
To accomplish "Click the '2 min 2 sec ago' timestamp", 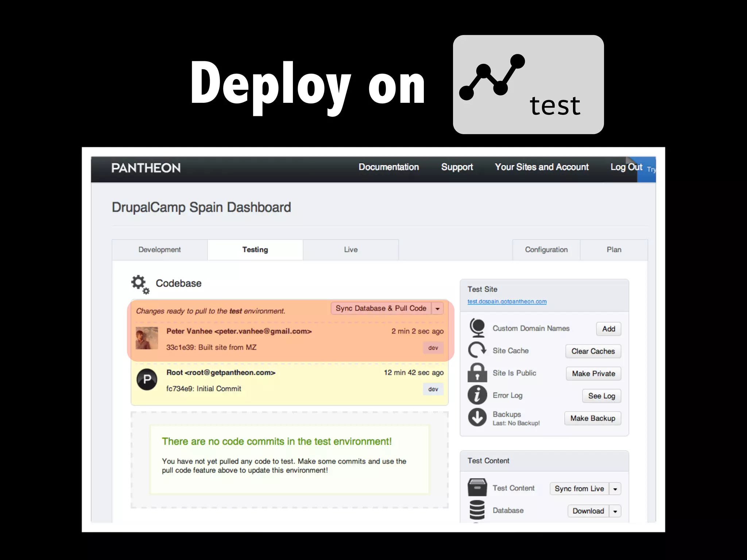I will coord(418,331).
